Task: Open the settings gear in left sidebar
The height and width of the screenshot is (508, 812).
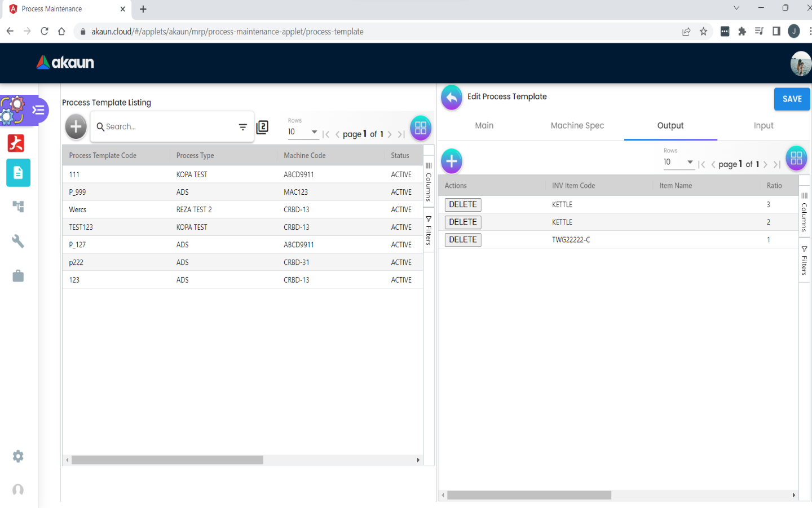Action: [18, 456]
